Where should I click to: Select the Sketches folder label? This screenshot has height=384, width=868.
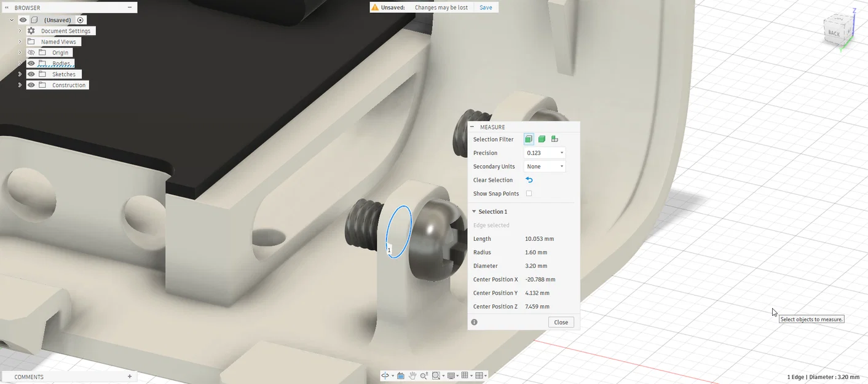64,74
